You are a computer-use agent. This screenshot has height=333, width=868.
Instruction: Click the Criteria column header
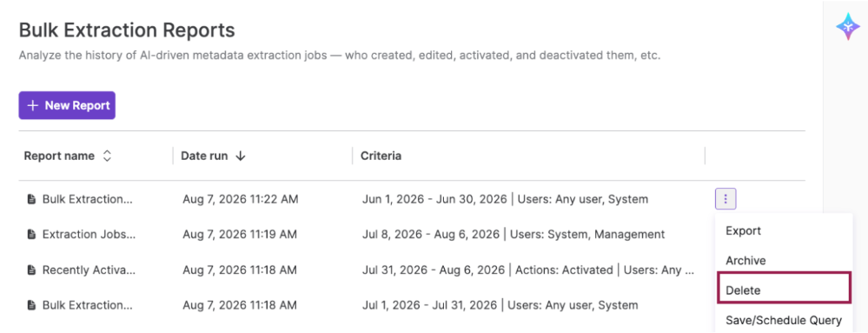click(x=381, y=157)
